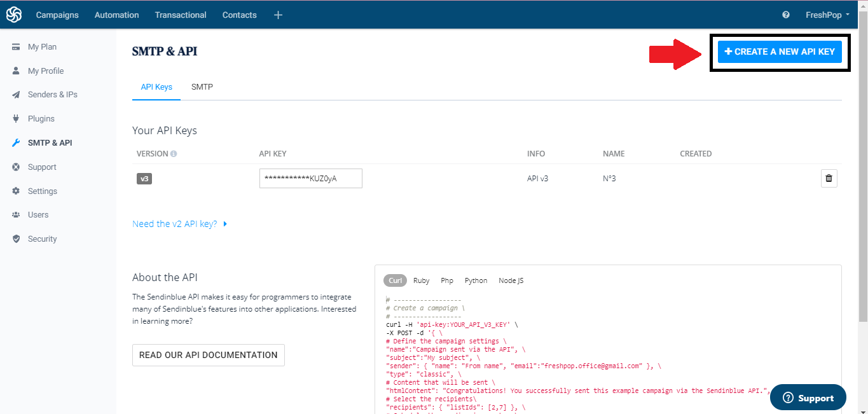The width and height of the screenshot is (868, 414).
Task: Switch to the SMTP tab
Action: tap(202, 87)
